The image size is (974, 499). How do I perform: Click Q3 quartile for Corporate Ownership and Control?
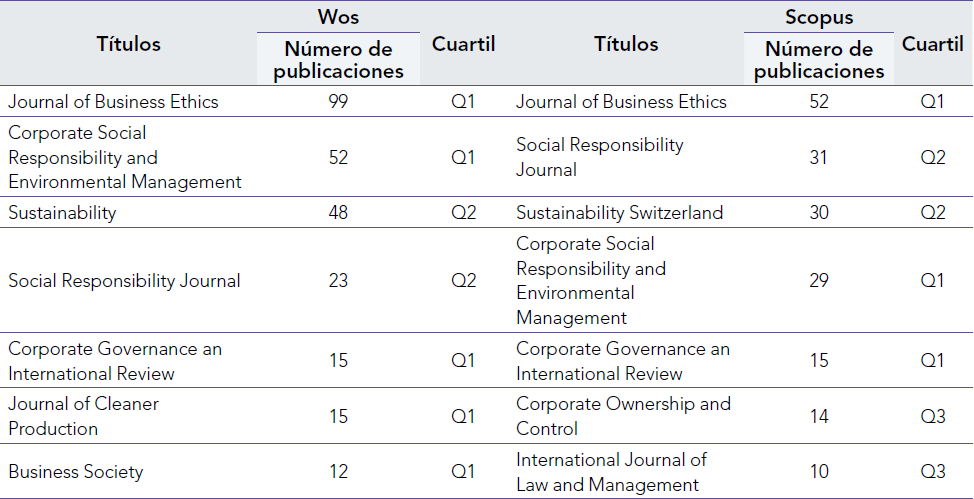point(932,416)
